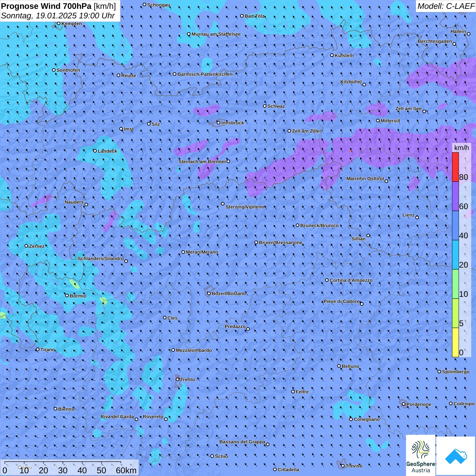This screenshot has width=476, height=476.
Task: Click the Lienz city label
Action: tap(408, 215)
